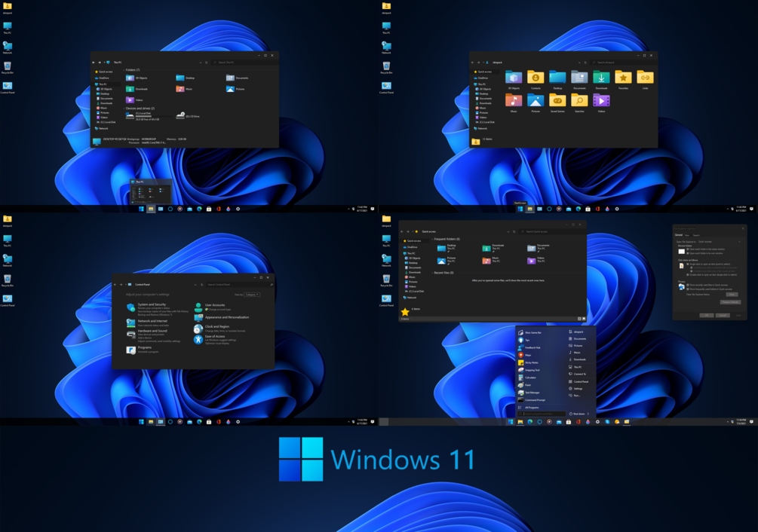The width and height of the screenshot is (758, 532).
Task: Switch to View tab in File Explorer Options
Action: click(x=687, y=235)
